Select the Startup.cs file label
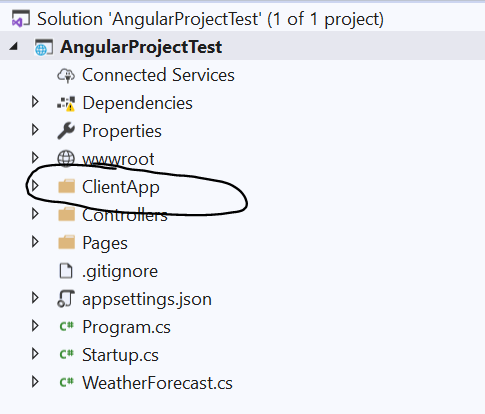 tap(120, 355)
